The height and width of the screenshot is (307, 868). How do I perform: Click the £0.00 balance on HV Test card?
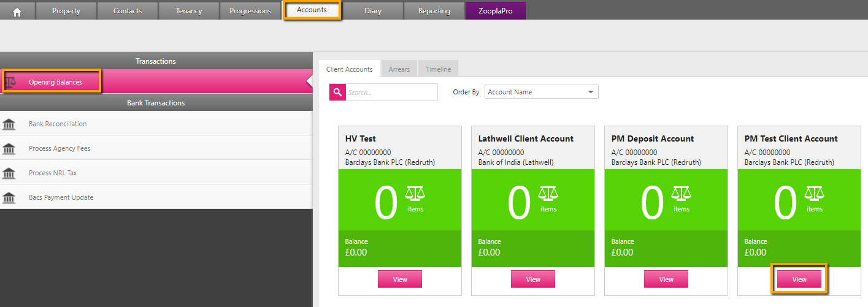point(356,252)
